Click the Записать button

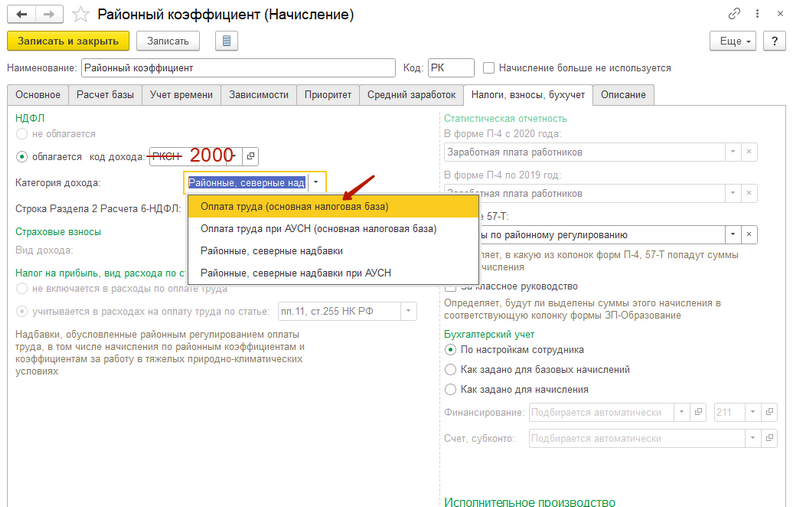(x=168, y=41)
